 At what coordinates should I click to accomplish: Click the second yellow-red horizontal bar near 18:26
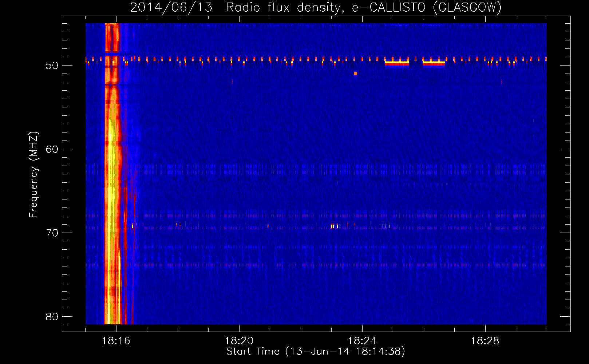pos(434,63)
